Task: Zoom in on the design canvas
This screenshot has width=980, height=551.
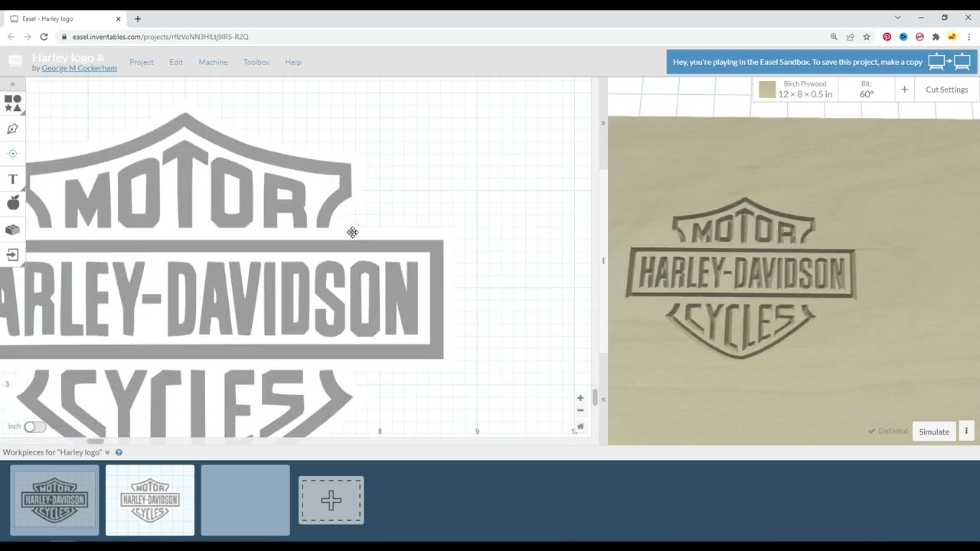Action: coord(580,398)
